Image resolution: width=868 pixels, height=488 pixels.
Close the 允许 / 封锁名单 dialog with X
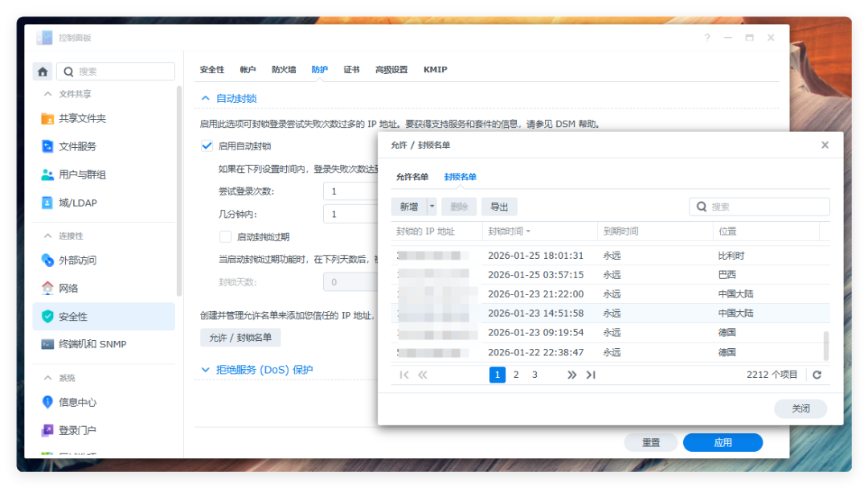825,146
